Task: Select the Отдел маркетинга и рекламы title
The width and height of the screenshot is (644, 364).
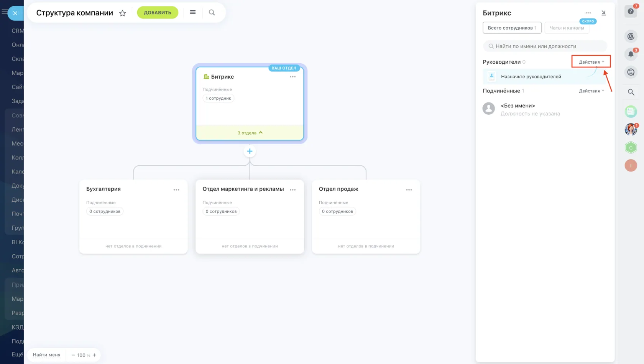Action: 243,189
